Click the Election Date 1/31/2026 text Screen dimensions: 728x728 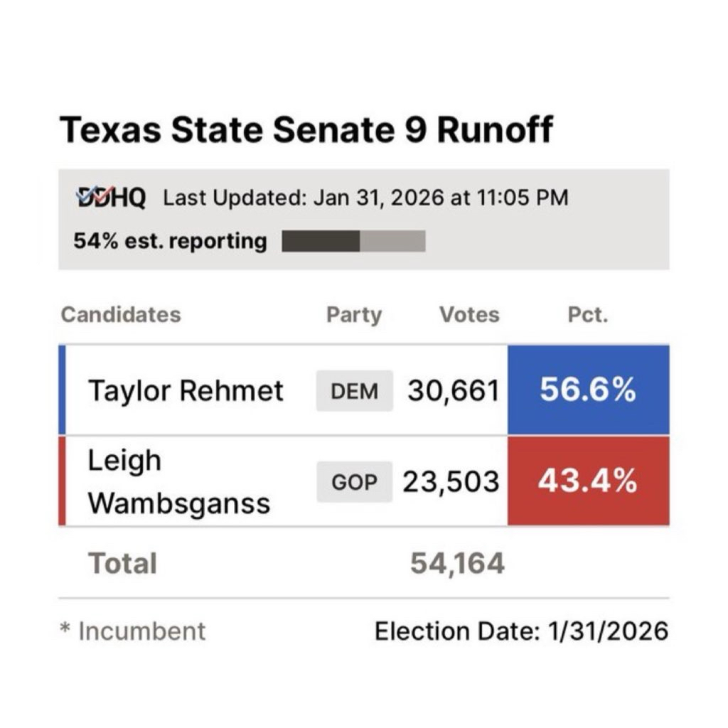521,631
